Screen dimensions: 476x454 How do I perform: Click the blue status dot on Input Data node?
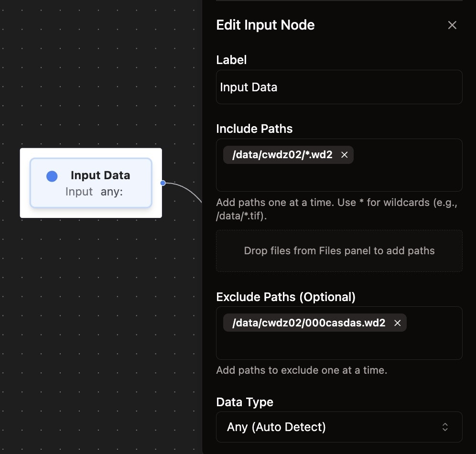pyautogui.click(x=52, y=176)
